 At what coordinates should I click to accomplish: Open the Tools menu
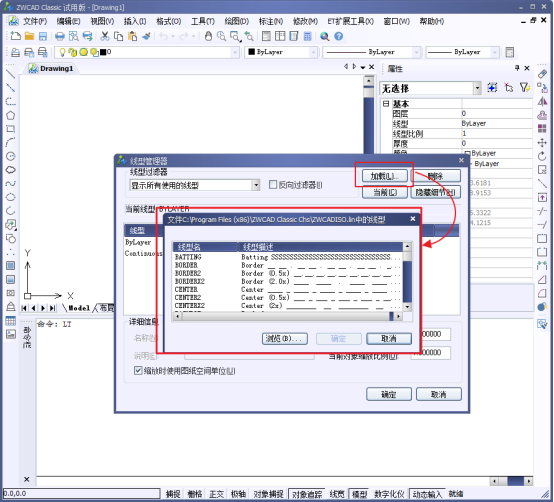(203, 21)
